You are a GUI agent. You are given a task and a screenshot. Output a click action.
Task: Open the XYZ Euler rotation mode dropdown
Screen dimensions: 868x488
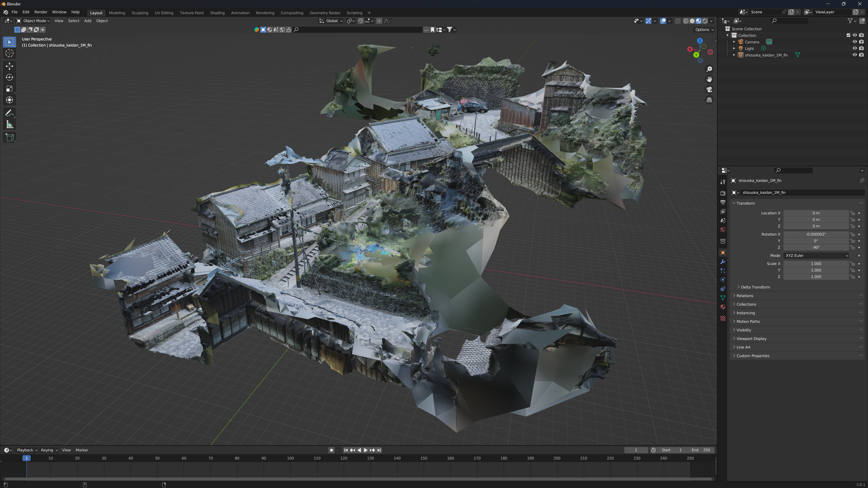(816, 256)
